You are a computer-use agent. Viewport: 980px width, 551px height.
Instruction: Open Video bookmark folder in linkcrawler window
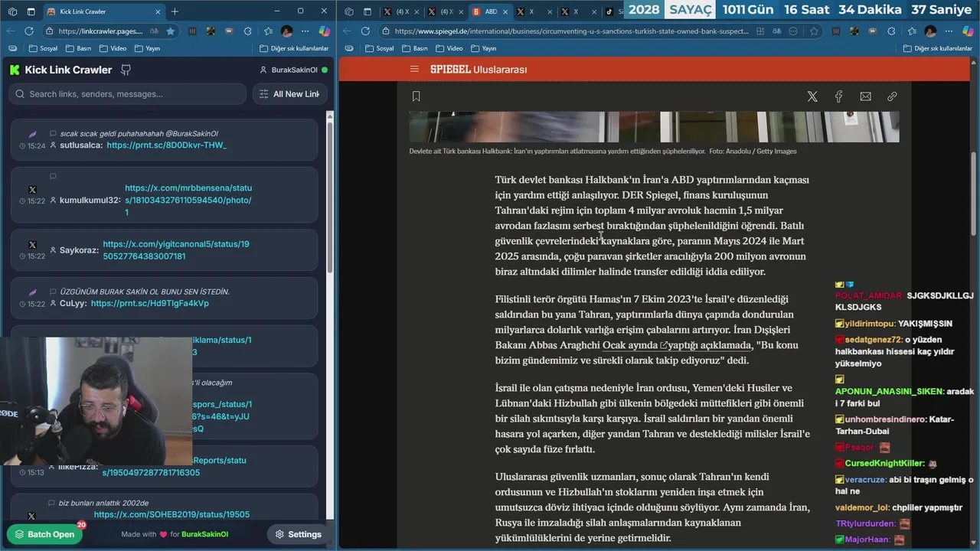click(112, 48)
